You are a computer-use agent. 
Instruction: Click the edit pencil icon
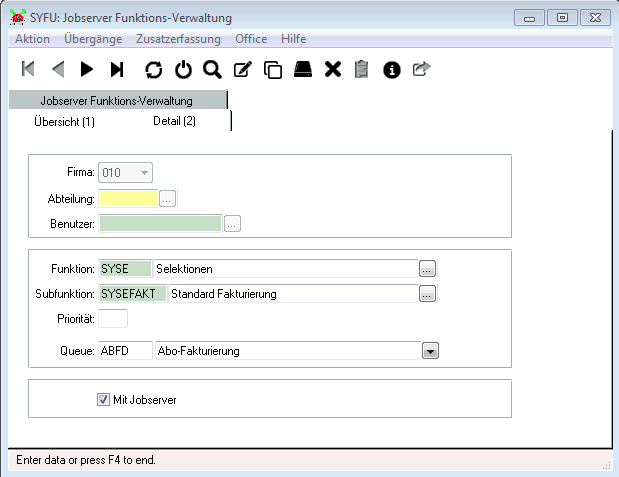coord(242,69)
